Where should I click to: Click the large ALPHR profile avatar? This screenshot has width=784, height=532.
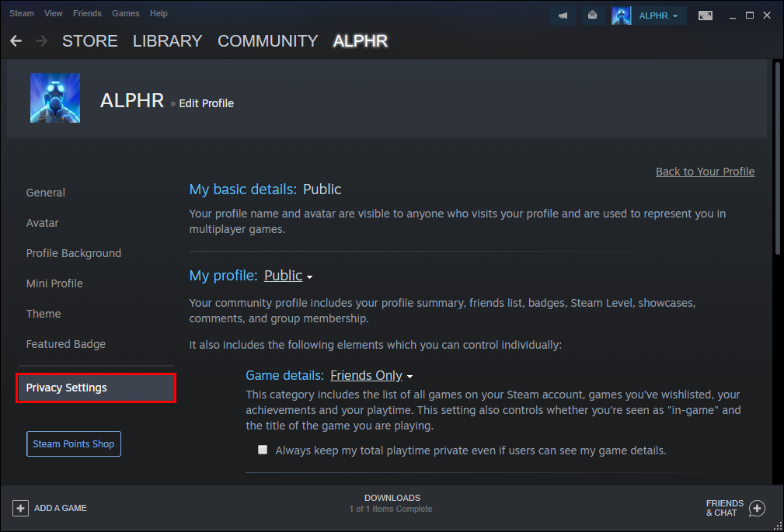55,98
